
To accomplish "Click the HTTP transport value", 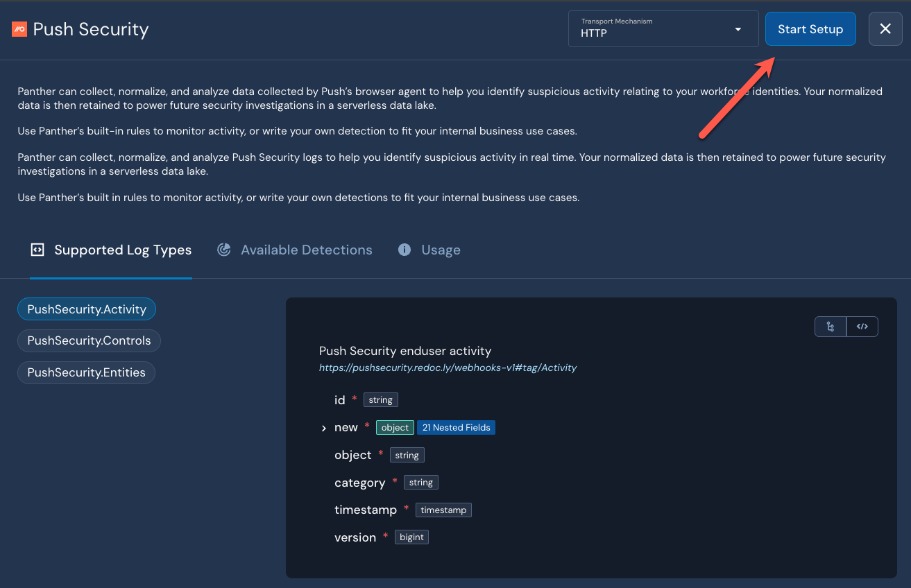I will (594, 33).
